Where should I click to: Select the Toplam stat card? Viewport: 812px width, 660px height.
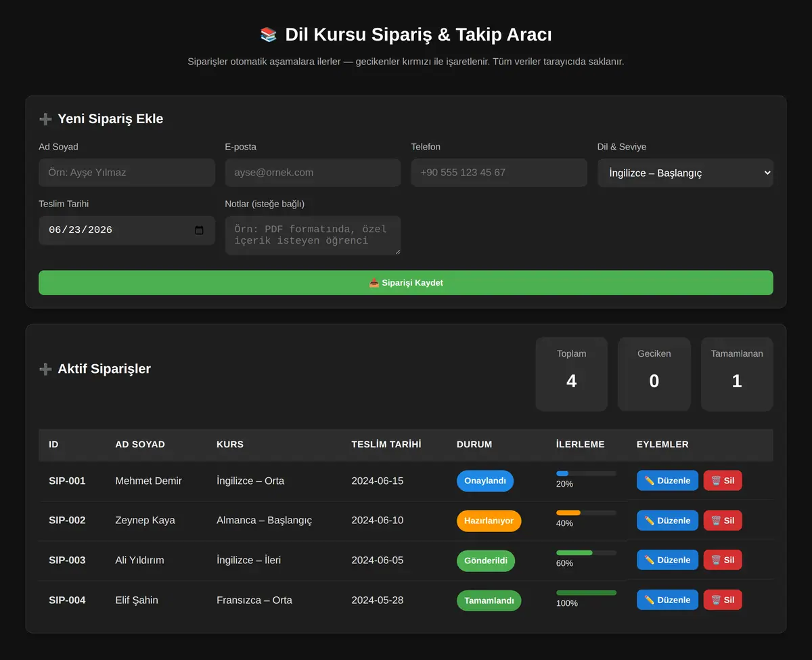point(572,374)
